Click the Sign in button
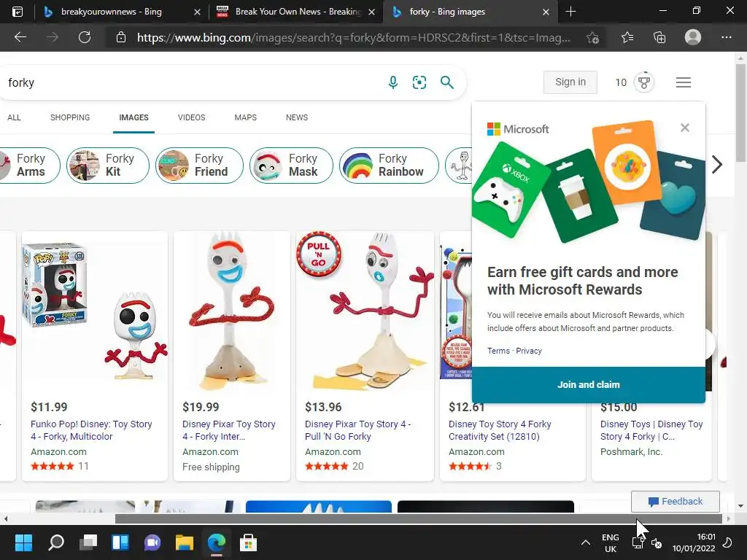This screenshot has width=747, height=560. [x=570, y=82]
